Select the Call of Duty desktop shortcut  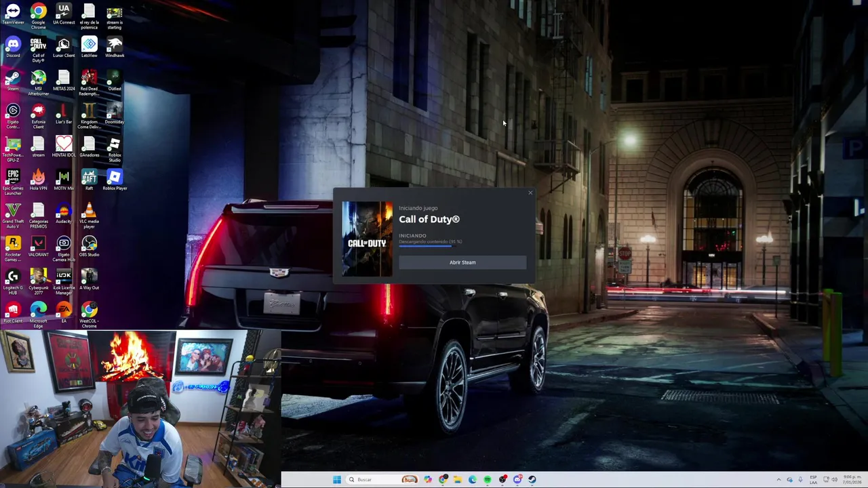click(x=38, y=49)
